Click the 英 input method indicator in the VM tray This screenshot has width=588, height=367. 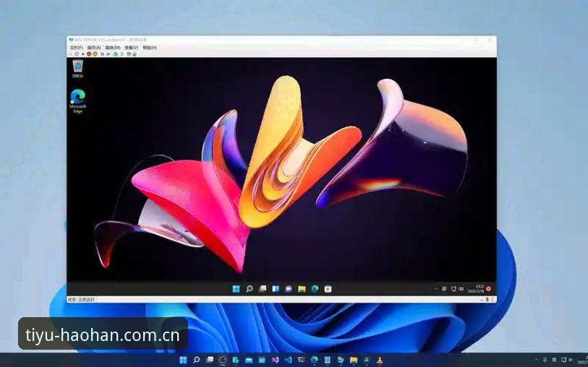pyautogui.click(x=444, y=289)
